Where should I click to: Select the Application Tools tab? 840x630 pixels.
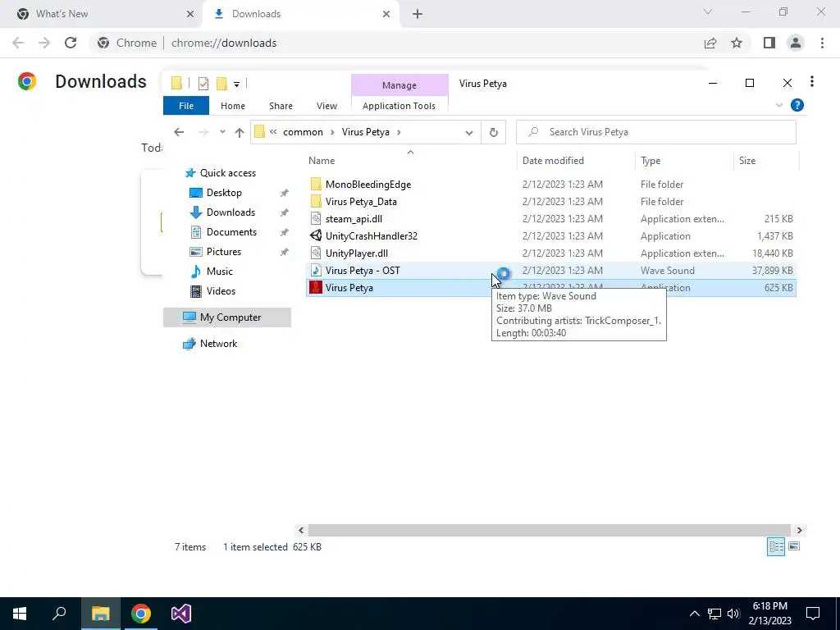point(399,106)
